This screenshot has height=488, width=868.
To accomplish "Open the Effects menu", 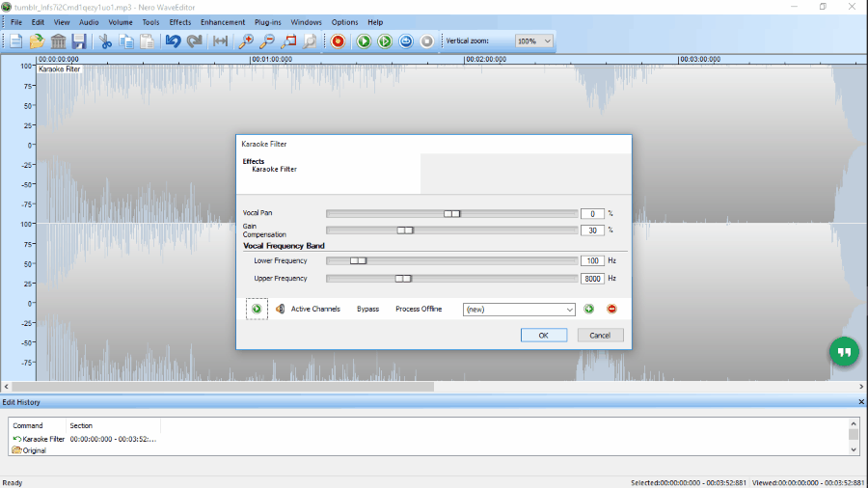I will 180,22.
